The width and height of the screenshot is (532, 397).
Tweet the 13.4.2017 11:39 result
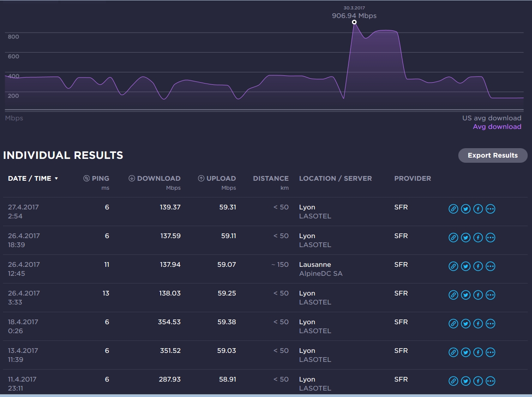[x=466, y=352]
